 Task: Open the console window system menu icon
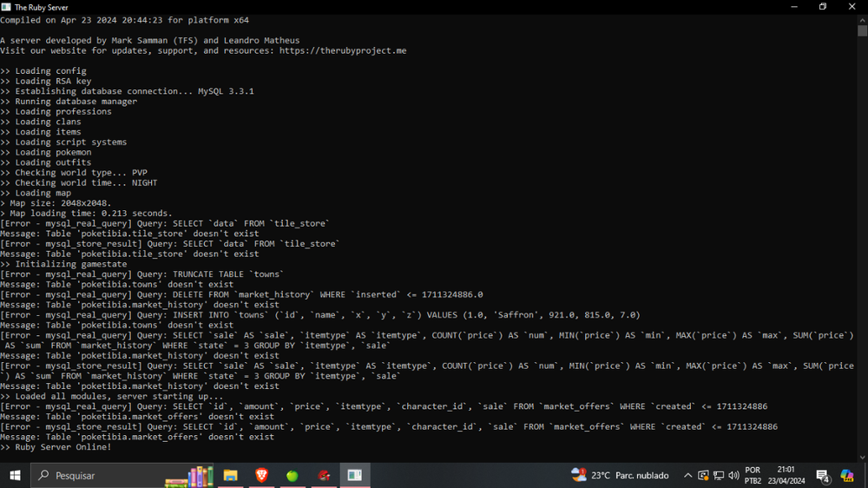pyautogui.click(x=7, y=7)
